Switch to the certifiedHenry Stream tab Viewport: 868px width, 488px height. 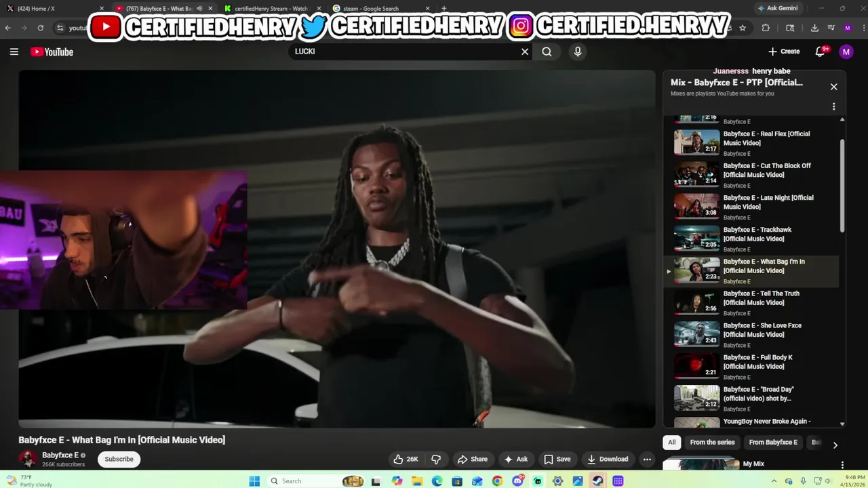(271, 8)
